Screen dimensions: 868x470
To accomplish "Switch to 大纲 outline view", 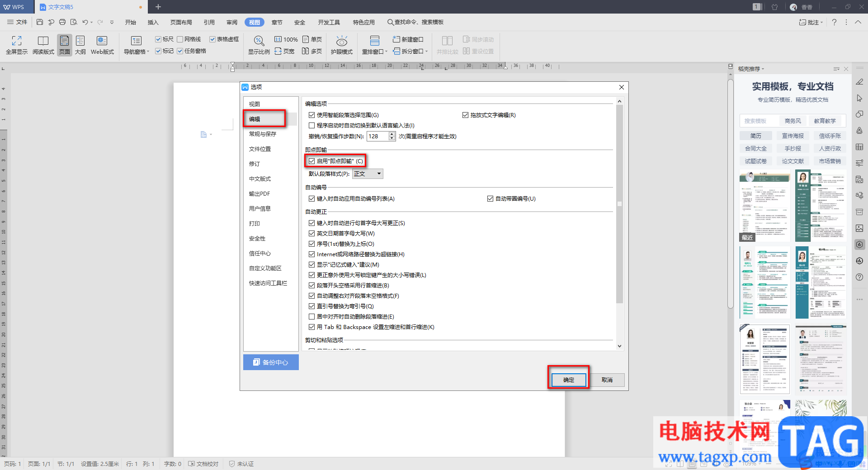I will 80,45.
